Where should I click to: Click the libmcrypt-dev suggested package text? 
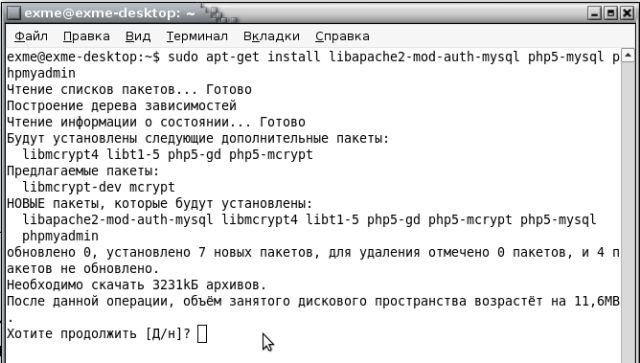click(x=72, y=187)
